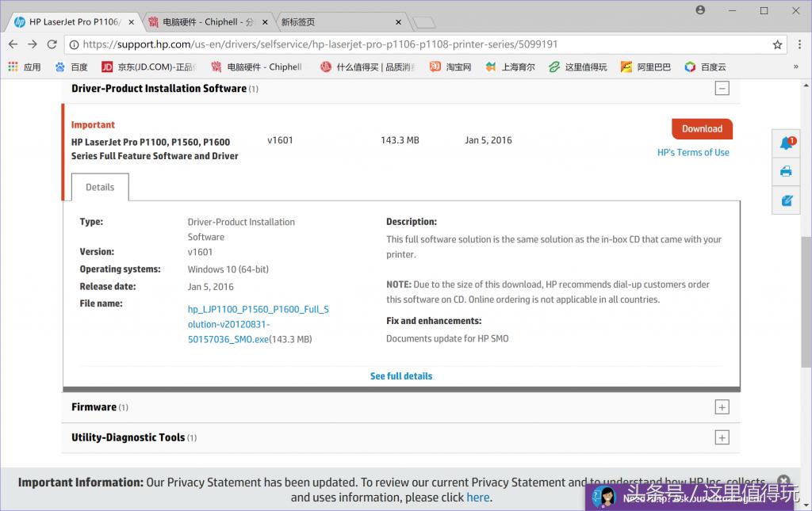Image resolution: width=812 pixels, height=511 pixels.
Task: Click the Download button
Action: tap(702, 128)
